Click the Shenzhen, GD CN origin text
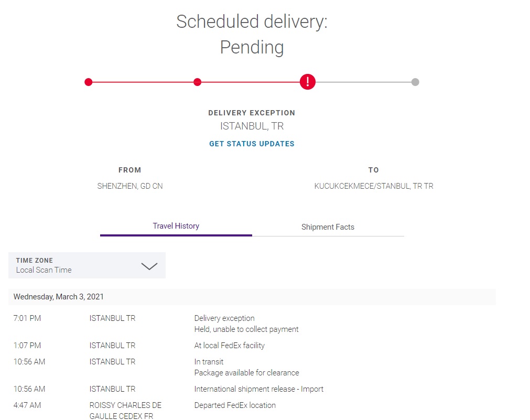Image resolution: width=530 pixels, height=420 pixels. 130,186
